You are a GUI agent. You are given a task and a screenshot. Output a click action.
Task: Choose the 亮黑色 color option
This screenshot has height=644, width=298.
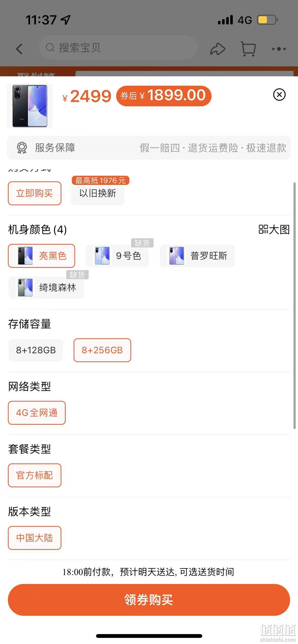pos(42,256)
